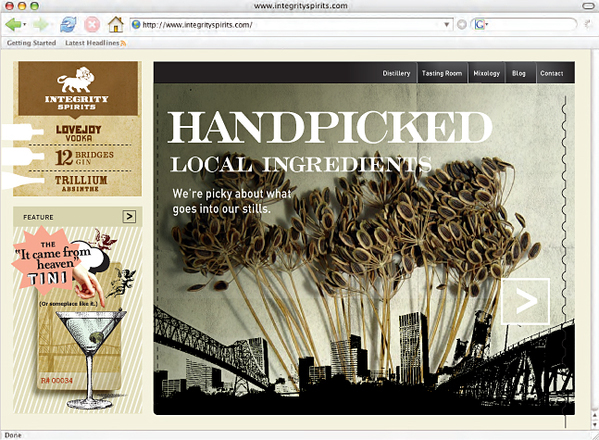
Task: Click the RSS icon next to Latest Headlines
Action: pyautogui.click(x=123, y=44)
